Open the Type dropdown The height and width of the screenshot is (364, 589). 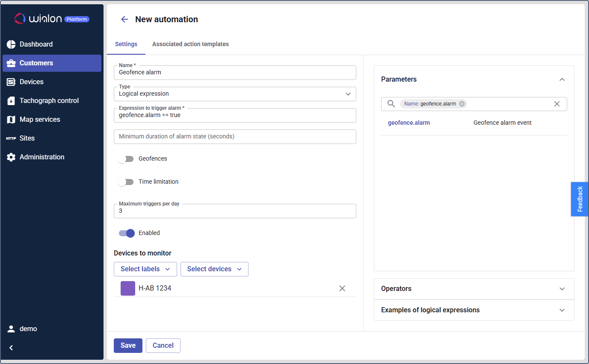(x=348, y=94)
